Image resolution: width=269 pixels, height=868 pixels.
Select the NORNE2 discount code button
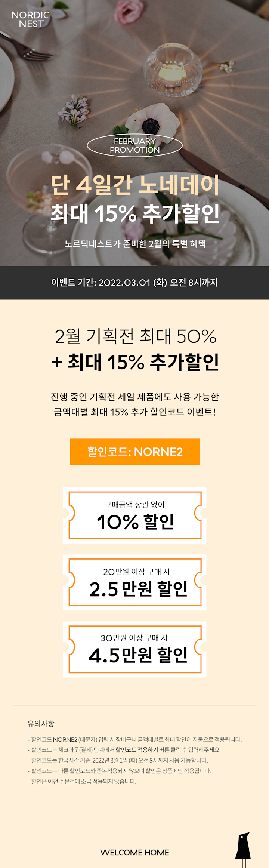click(135, 452)
